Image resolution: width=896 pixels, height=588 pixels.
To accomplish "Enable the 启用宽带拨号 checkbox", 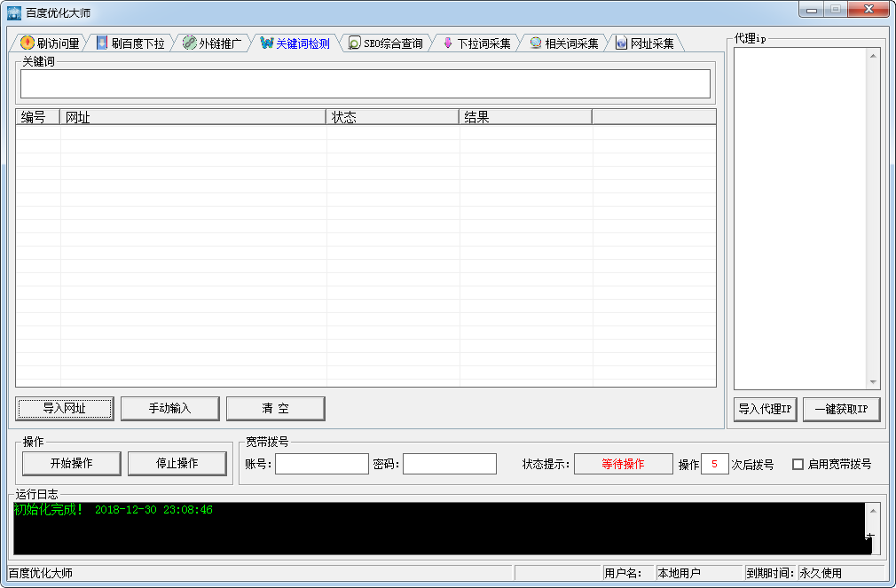I will [798, 464].
